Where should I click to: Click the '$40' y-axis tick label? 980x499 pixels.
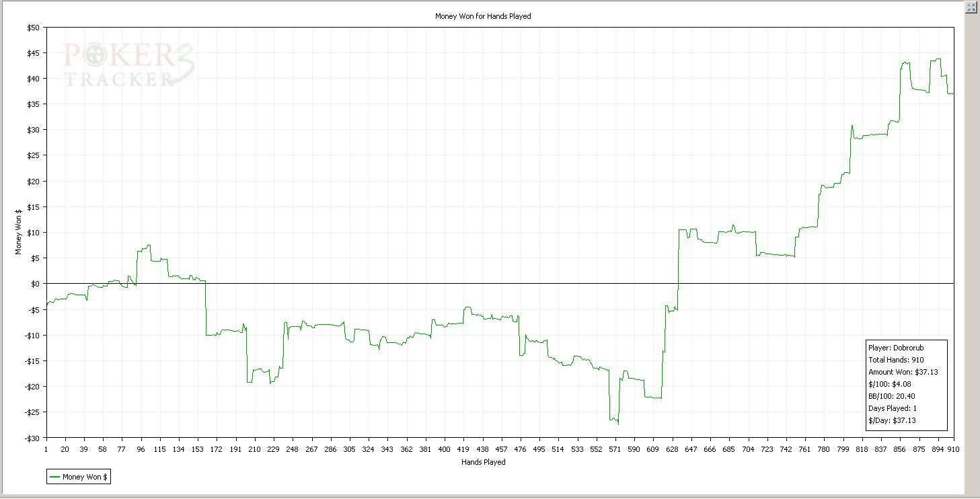34,79
